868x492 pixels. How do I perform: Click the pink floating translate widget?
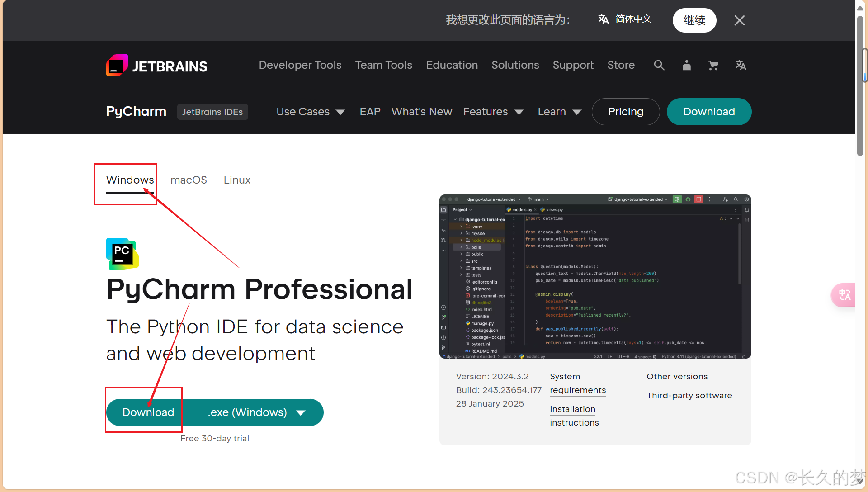pyautogui.click(x=844, y=295)
